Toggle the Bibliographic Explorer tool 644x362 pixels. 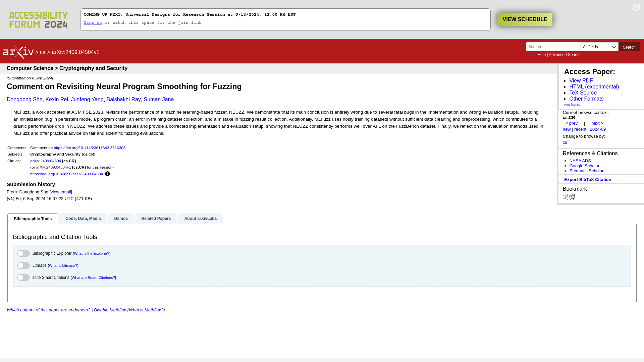(23, 253)
